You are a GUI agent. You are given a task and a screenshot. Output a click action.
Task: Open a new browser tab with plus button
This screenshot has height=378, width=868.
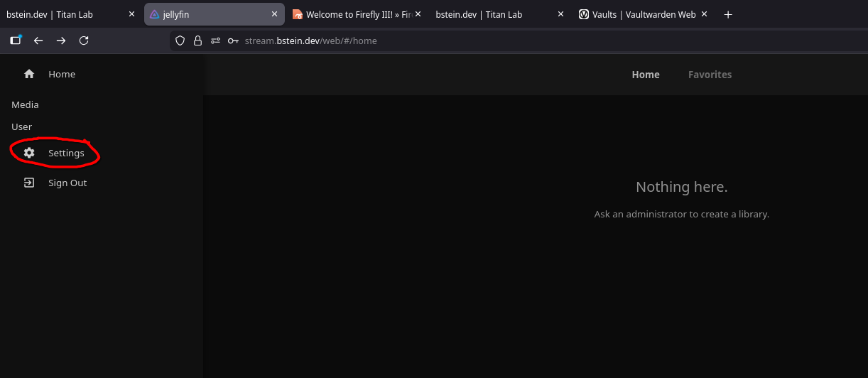[727, 14]
